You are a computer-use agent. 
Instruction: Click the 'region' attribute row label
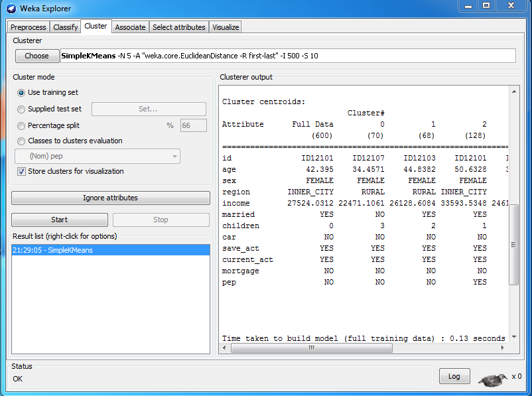click(235, 192)
